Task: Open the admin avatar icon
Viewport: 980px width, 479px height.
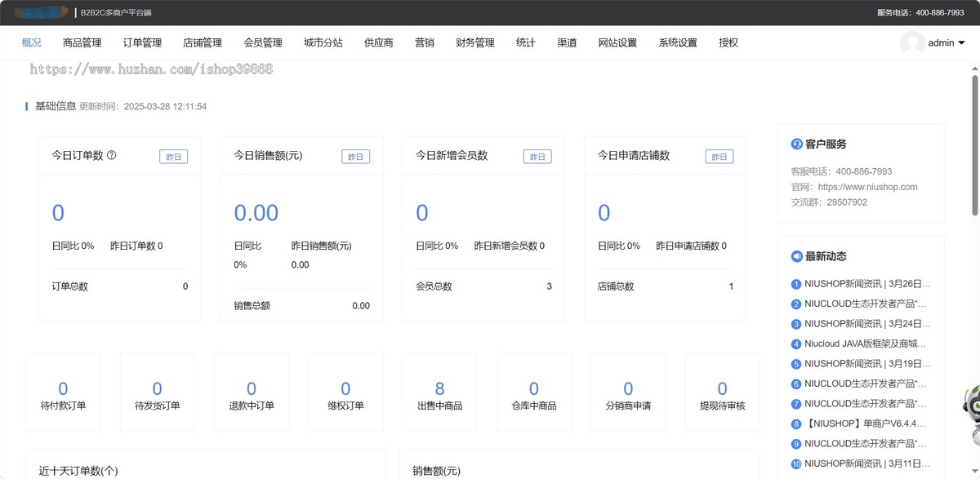Action: (912, 42)
